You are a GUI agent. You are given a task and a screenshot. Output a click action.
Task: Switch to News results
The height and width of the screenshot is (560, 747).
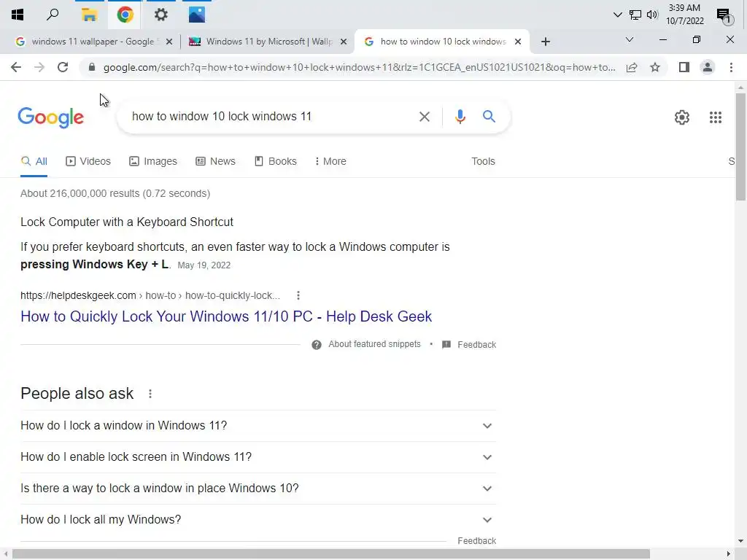(215, 161)
